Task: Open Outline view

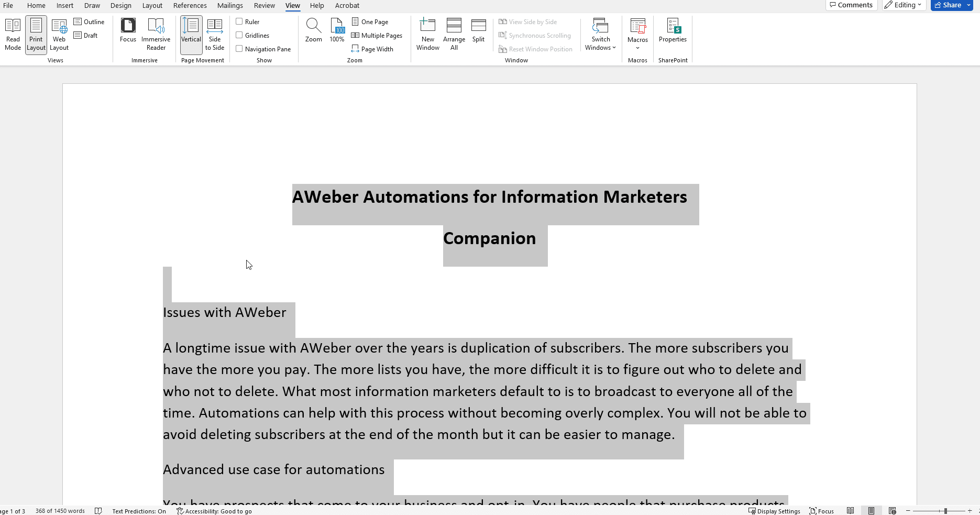Action: 89,21
